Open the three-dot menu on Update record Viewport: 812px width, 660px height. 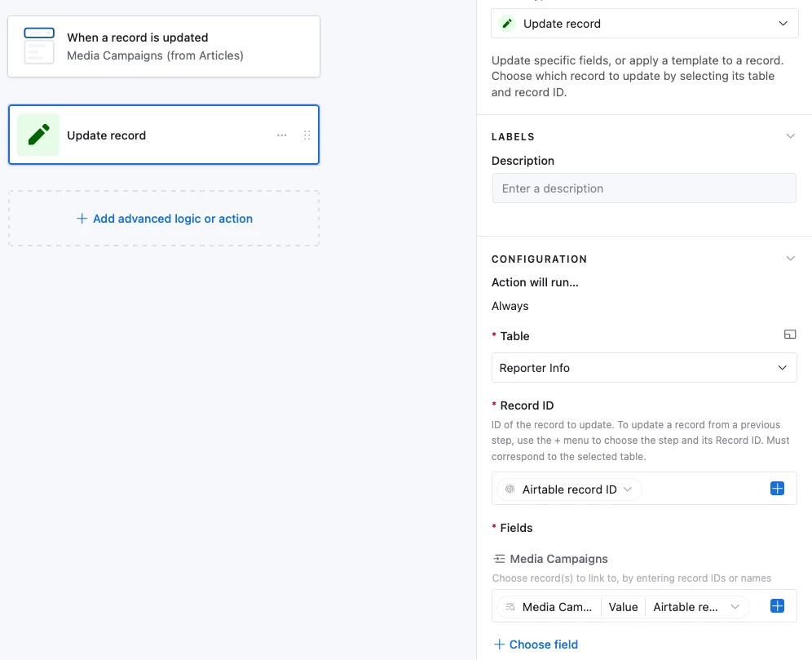[282, 135]
